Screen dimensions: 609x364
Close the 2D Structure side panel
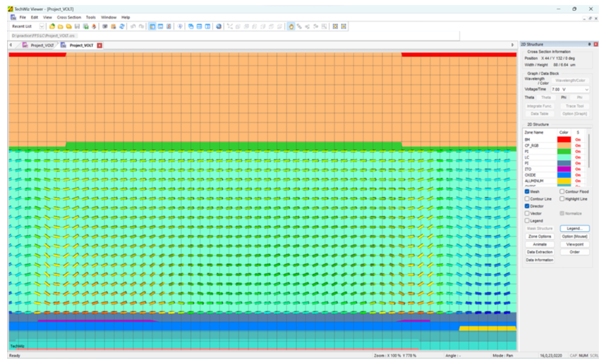coord(596,44)
